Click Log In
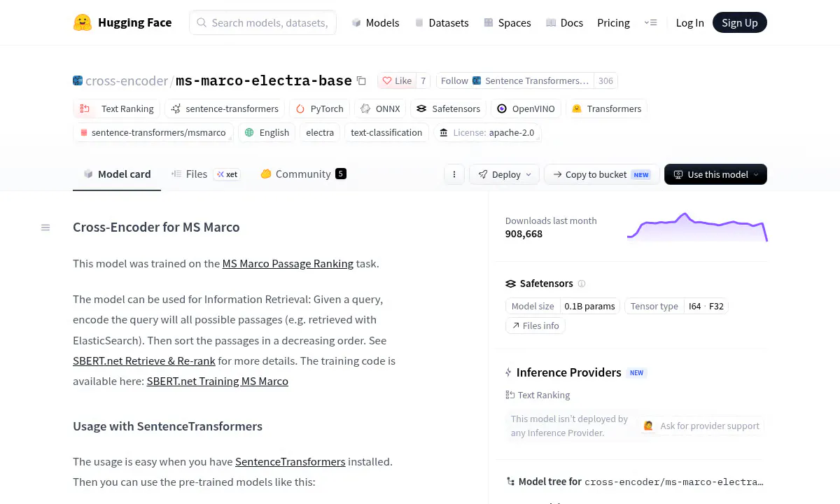The height and width of the screenshot is (504, 840). coord(689,22)
